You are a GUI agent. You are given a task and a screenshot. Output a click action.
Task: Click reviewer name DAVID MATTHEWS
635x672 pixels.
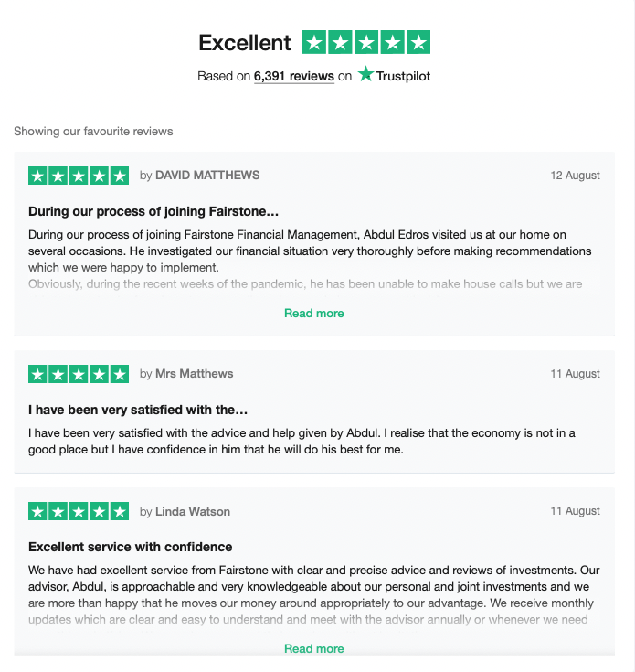(207, 176)
